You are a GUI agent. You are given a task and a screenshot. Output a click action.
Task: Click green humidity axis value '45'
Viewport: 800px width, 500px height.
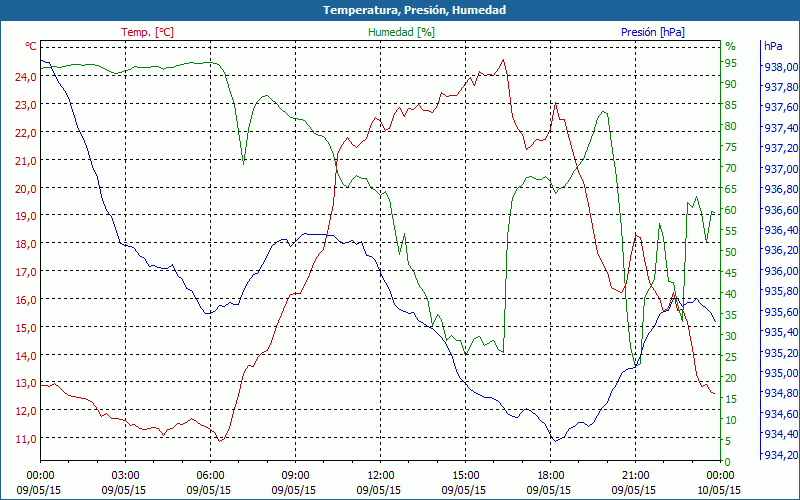pos(731,272)
